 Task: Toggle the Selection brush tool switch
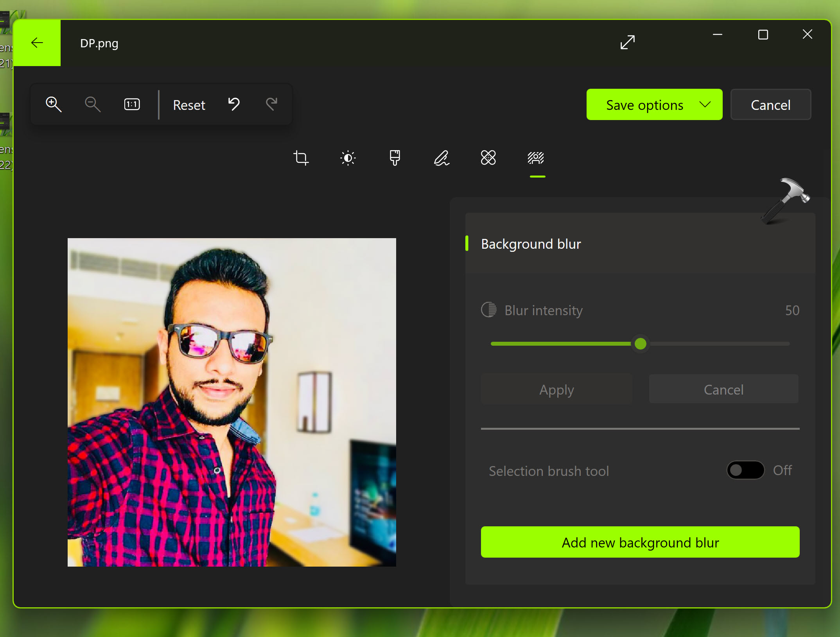[745, 470]
